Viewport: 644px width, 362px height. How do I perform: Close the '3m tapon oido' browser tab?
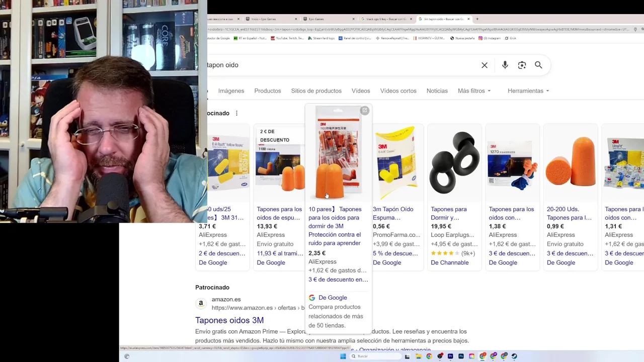(468, 19)
